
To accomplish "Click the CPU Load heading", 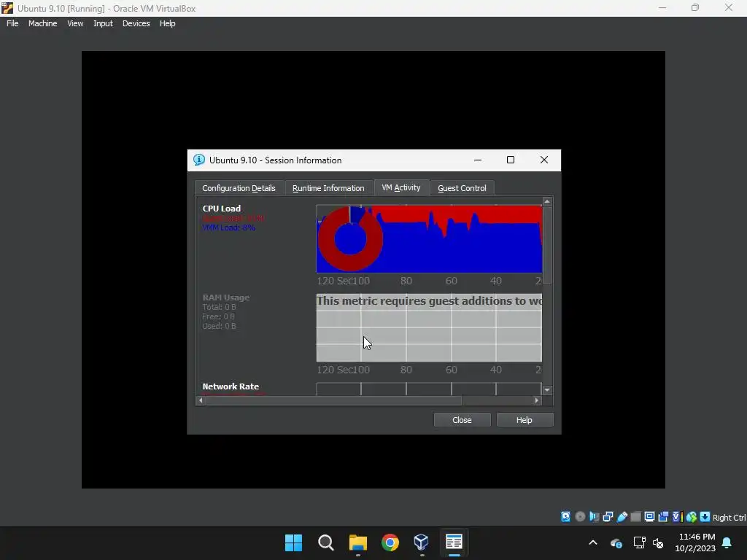I will [222, 209].
